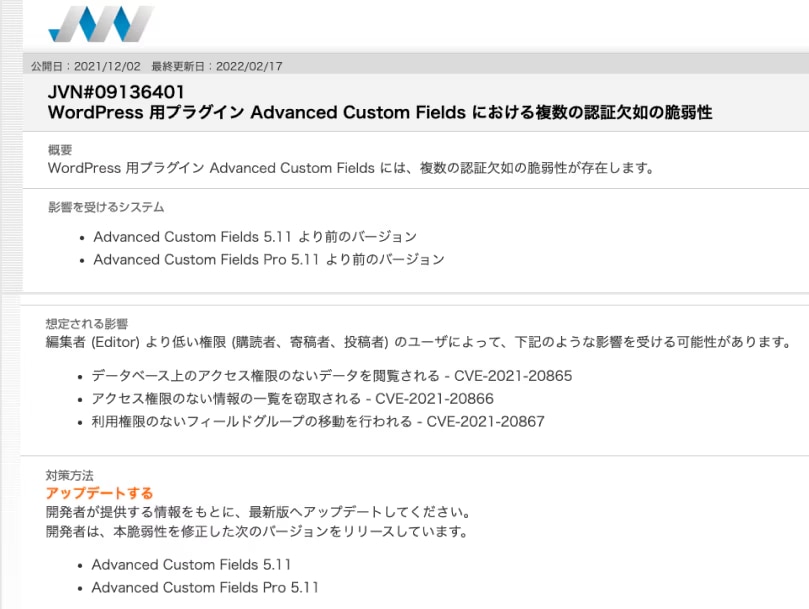Click the 想定される影響 section heading

[x=87, y=324]
